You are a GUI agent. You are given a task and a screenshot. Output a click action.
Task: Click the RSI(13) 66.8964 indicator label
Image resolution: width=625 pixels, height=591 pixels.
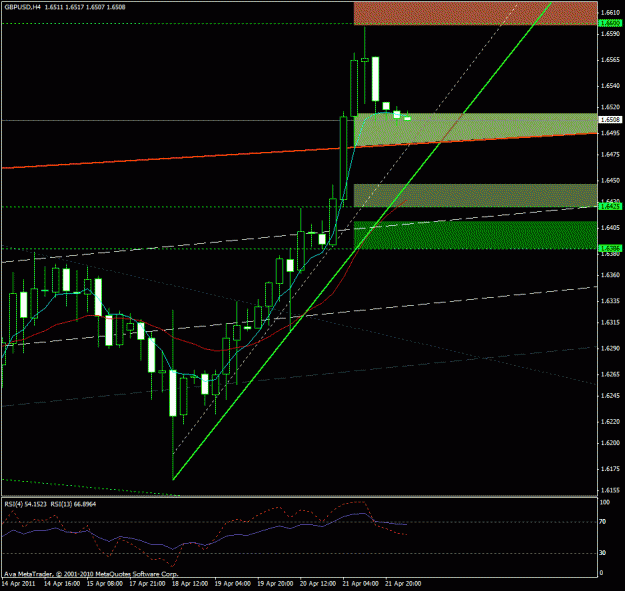click(x=73, y=504)
